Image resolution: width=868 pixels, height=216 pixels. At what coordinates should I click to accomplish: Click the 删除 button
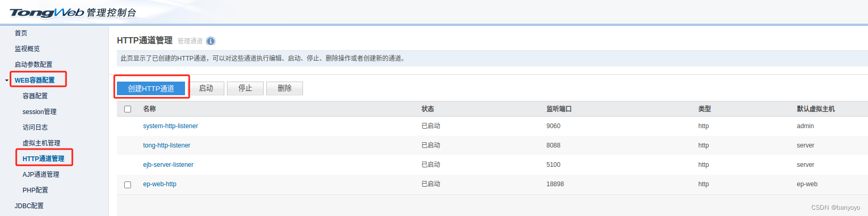point(285,88)
